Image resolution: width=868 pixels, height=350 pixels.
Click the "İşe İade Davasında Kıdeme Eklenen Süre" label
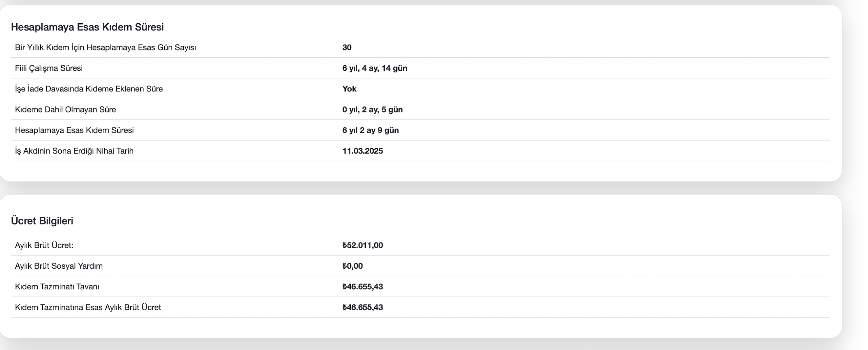pyautogui.click(x=89, y=89)
